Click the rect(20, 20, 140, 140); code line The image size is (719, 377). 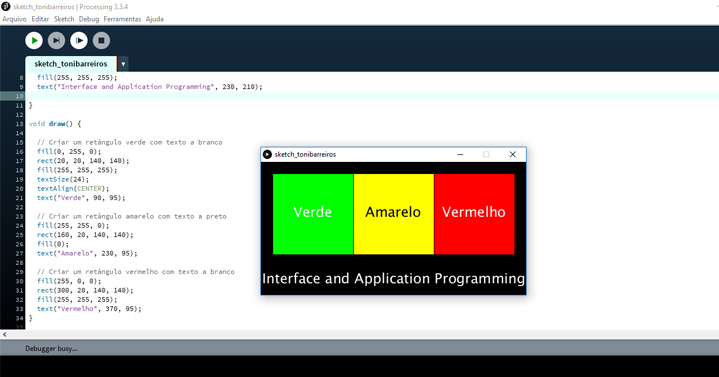click(83, 161)
